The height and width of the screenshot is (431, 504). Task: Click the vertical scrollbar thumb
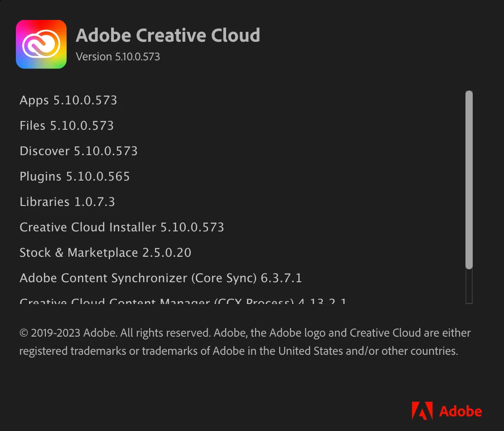tap(469, 180)
